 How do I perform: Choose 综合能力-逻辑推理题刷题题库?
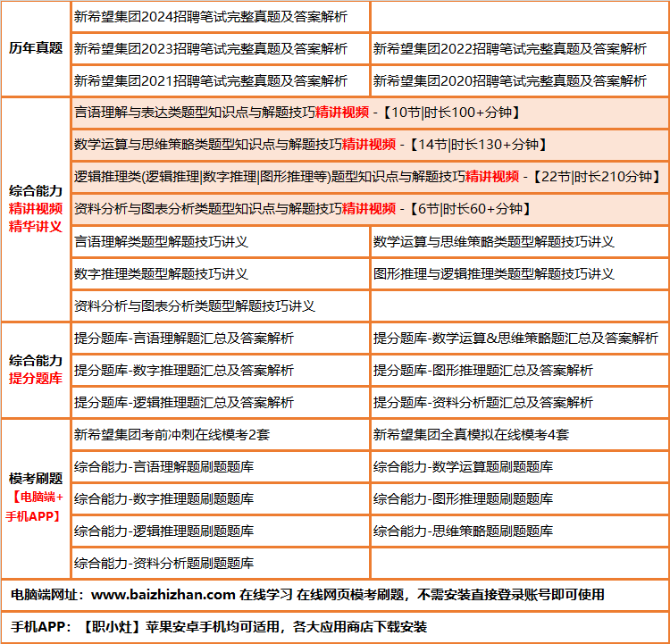coord(220,531)
